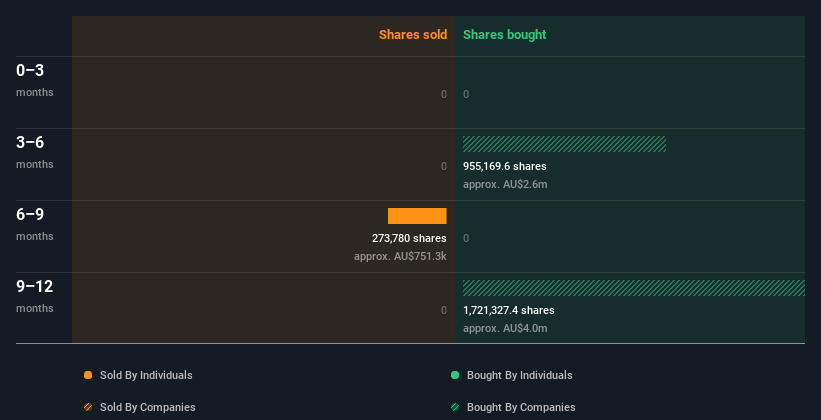Image resolution: width=821 pixels, height=420 pixels.
Task: Click the Shares sold column header
Action: 413,35
